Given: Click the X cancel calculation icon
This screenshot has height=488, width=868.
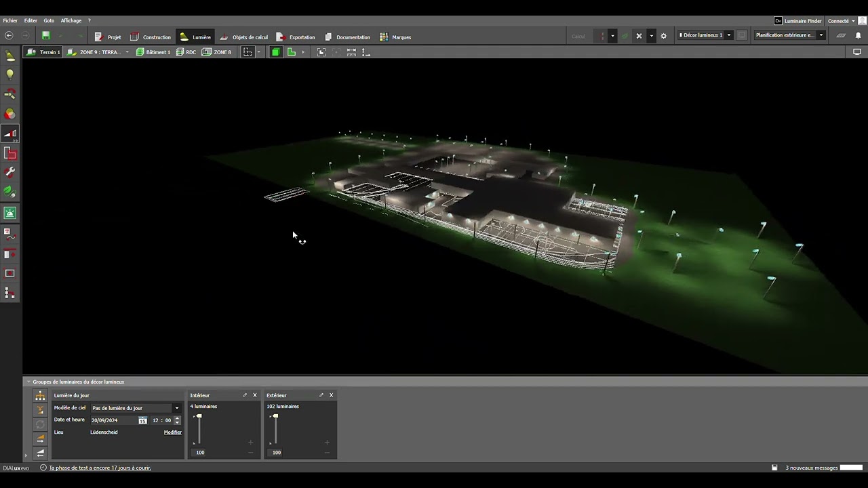Looking at the screenshot, I should (x=639, y=36).
